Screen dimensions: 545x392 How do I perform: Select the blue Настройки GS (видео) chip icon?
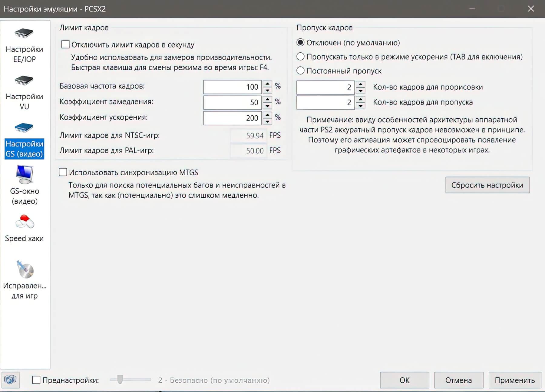pyautogui.click(x=24, y=128)
